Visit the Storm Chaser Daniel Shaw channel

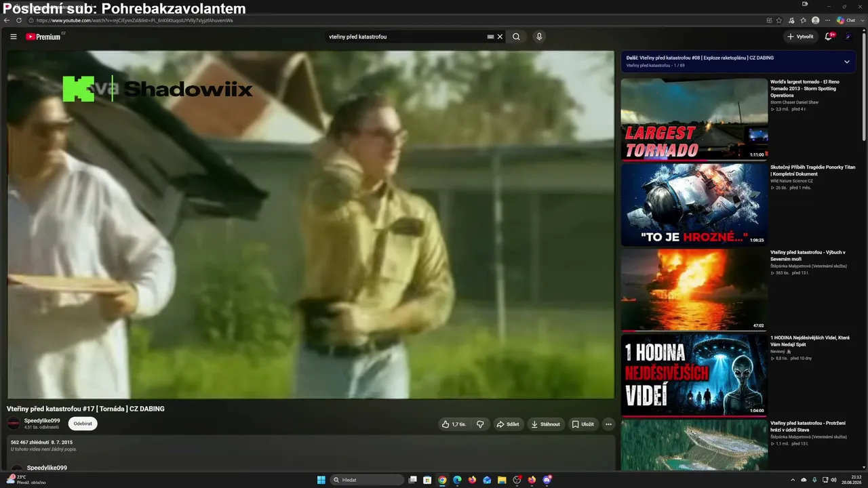[794, 102]
